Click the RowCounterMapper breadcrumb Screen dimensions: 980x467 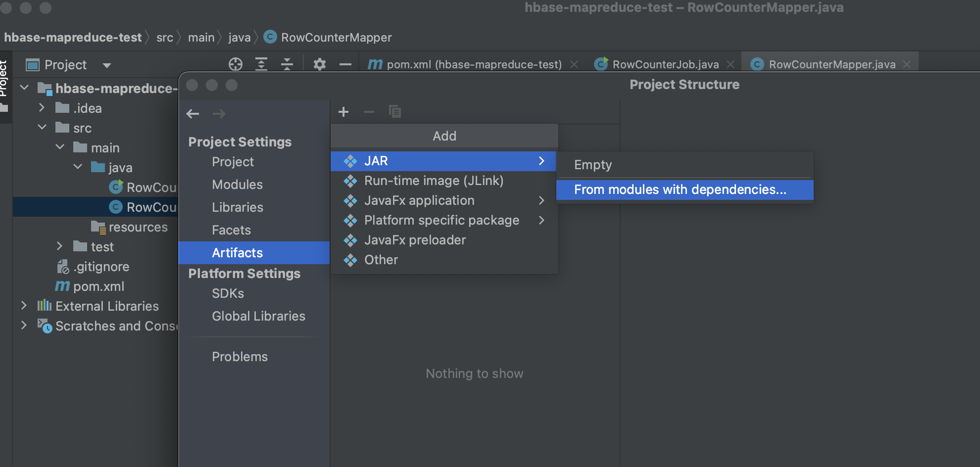pos(336,37)
